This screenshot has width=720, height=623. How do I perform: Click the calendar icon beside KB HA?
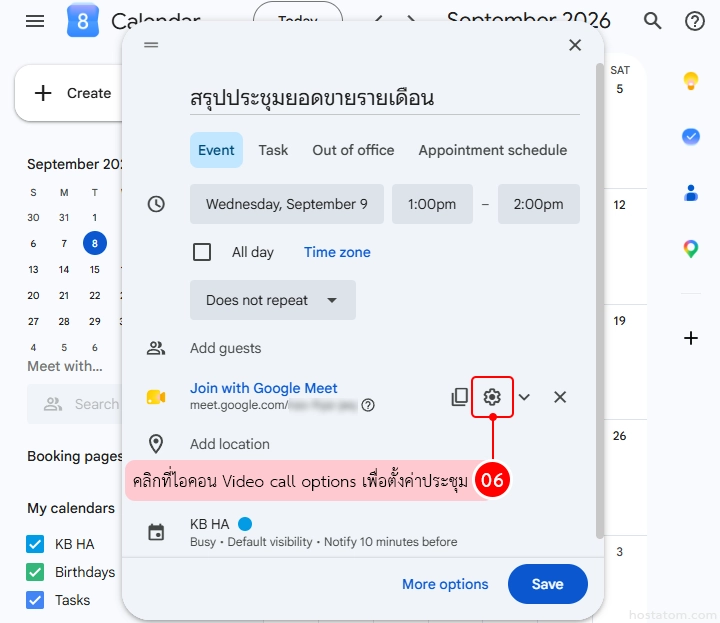pyautogui.click(x=156, y=533)
